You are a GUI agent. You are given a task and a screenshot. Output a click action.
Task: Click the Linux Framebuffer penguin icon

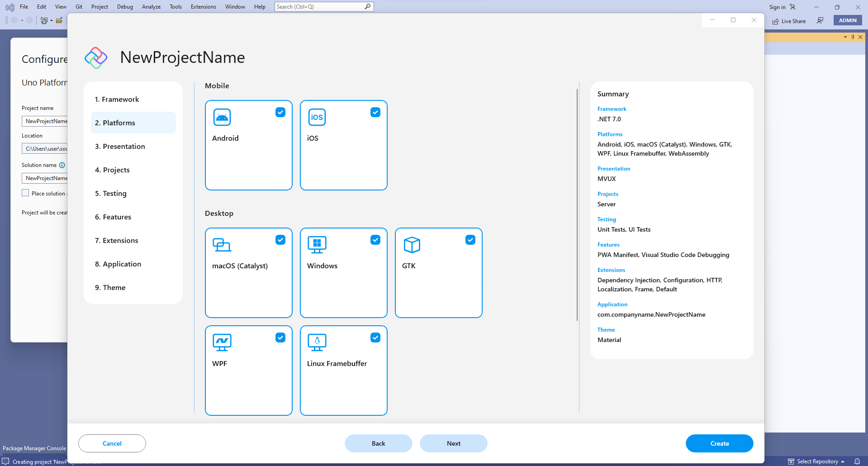click(x=317, y=342)
